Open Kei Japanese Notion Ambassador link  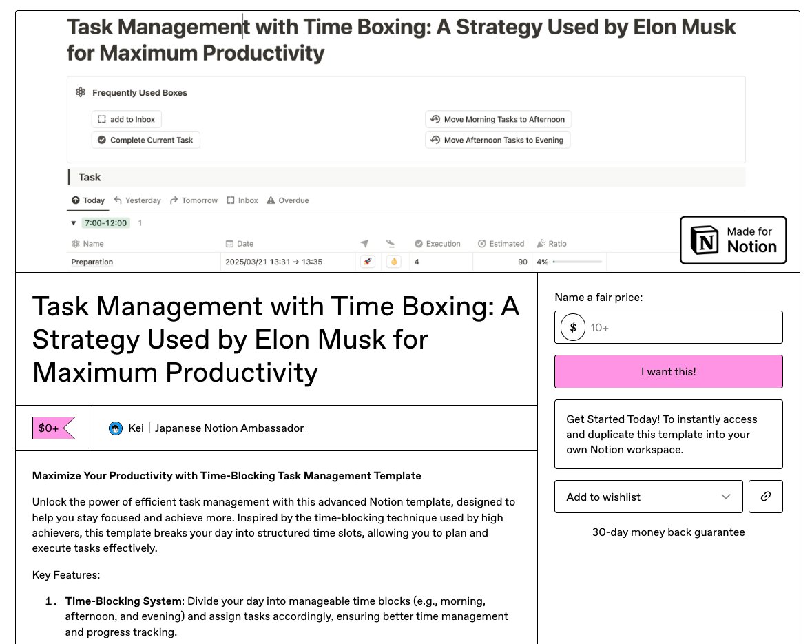[216, 428]
